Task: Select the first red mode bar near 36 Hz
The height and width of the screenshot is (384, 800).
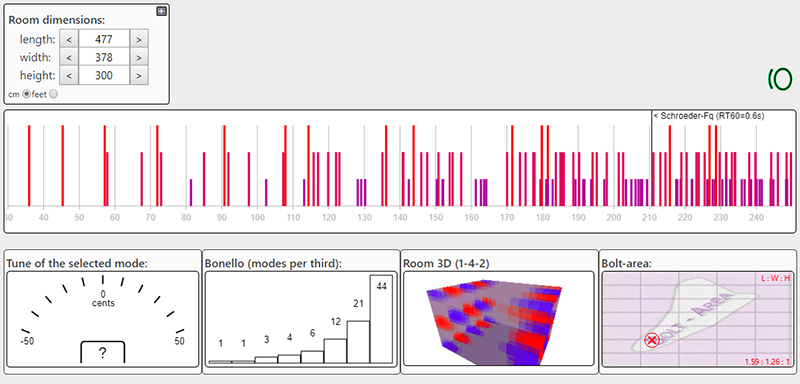Action: click(29, 166)
